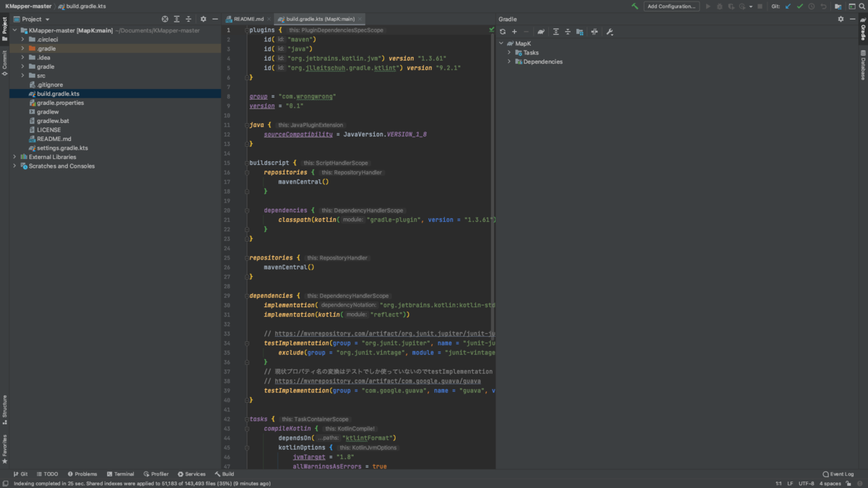Viewport: 868px width, 488px height.
Task: Click the Add Configuration button
Action: click(x=671, y=7)
